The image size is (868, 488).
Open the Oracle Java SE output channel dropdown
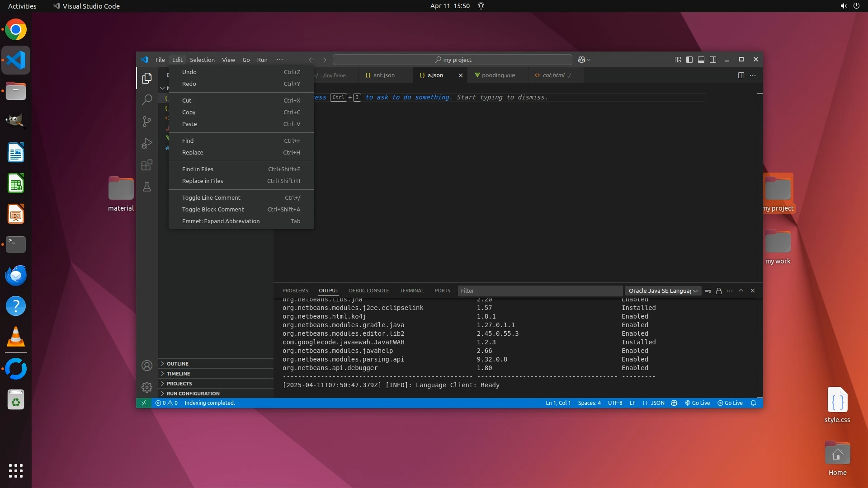point(663,291)
